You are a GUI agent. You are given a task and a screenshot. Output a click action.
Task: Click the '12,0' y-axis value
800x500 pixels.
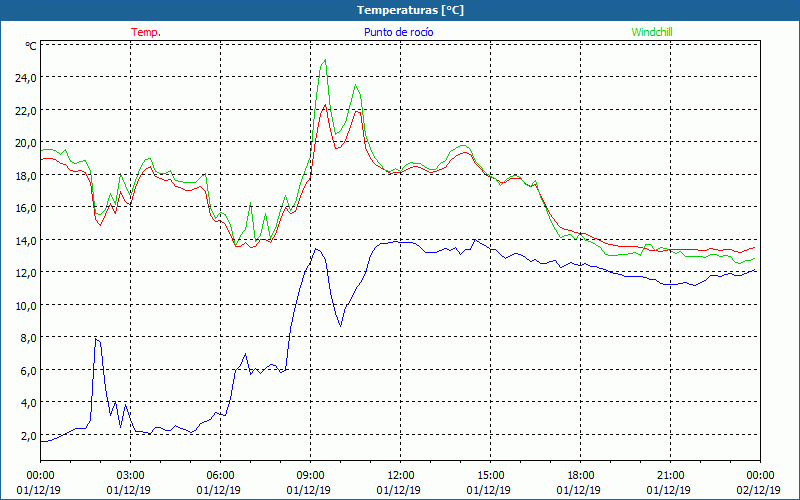click(27, 273)
